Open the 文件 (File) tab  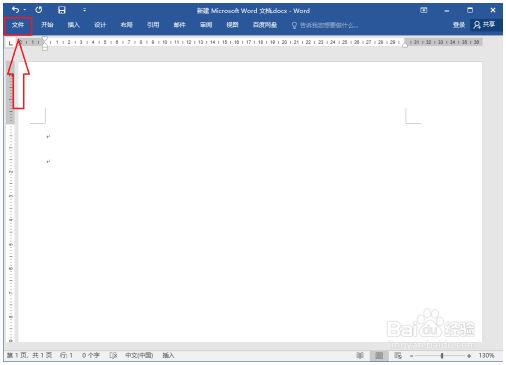pyautogui.click(x=18, y=25)
